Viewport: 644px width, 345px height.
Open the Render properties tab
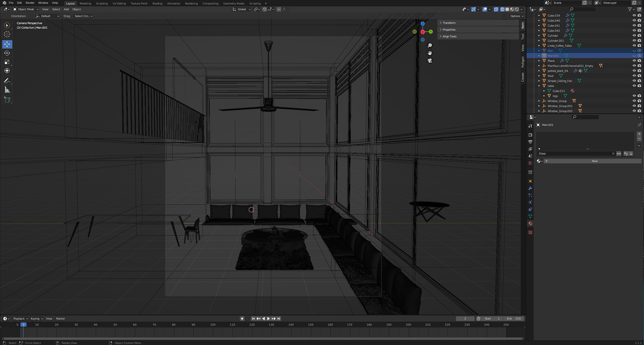[x=530, y=135]
